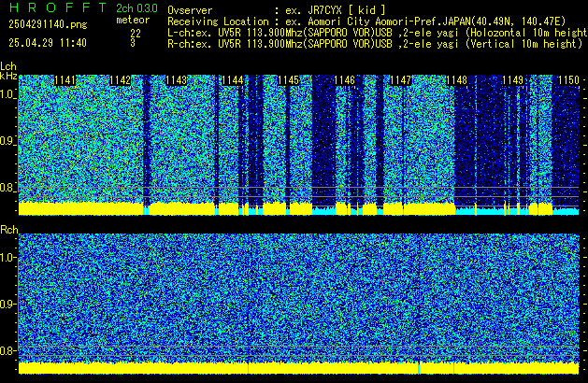Click the meteor count 3

tap(133, 43)
